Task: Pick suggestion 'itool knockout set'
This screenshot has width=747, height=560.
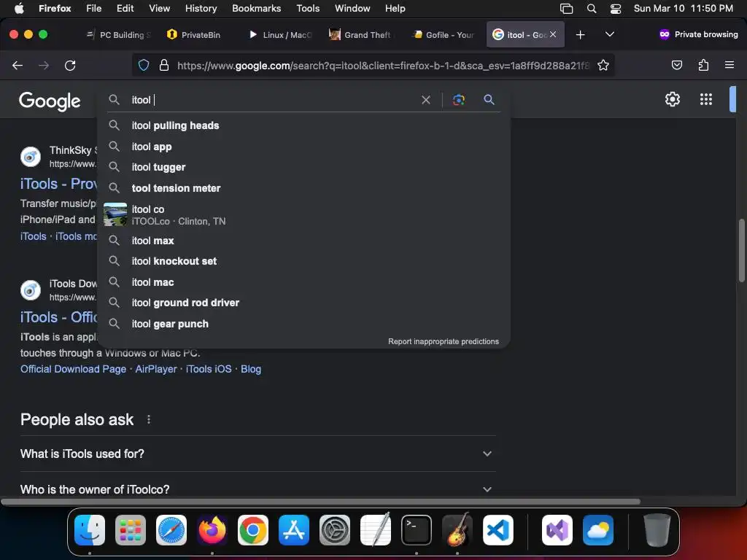Action: [x=303, y=261]
